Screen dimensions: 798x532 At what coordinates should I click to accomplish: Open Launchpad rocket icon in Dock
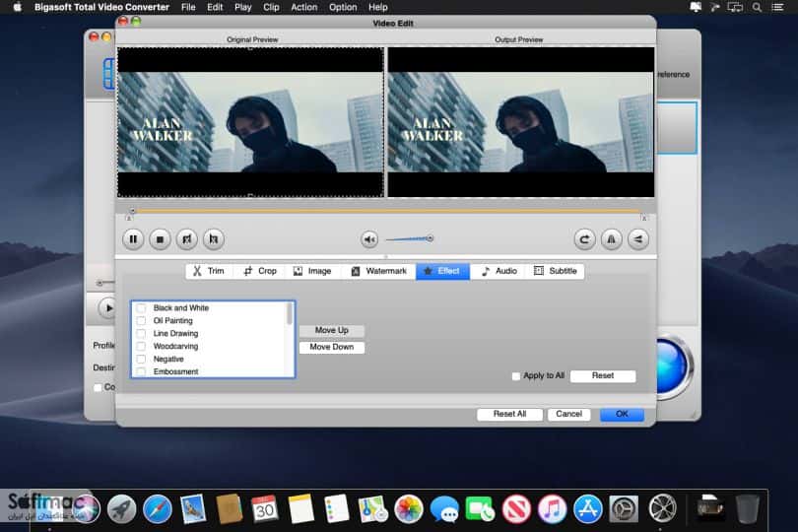(121, 508)
